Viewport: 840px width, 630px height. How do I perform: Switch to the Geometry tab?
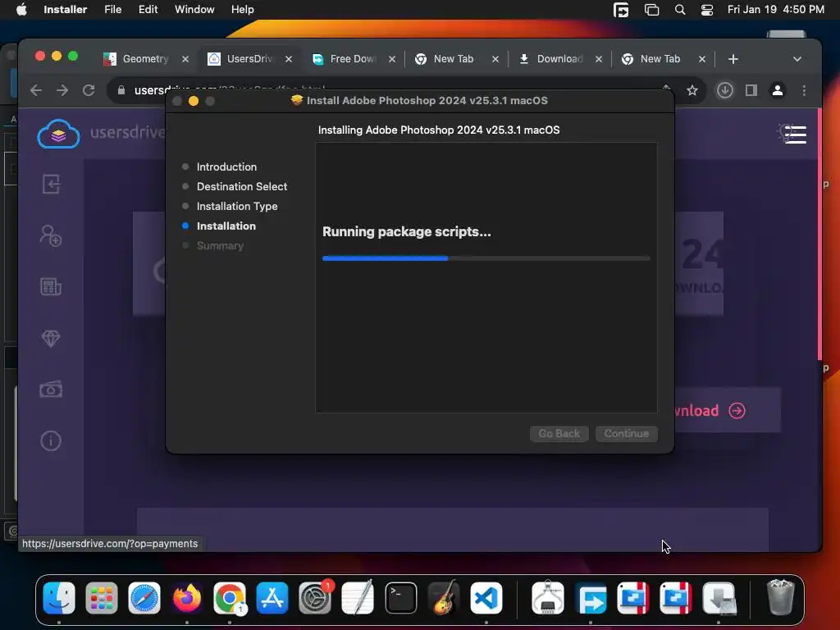point(146,59)
